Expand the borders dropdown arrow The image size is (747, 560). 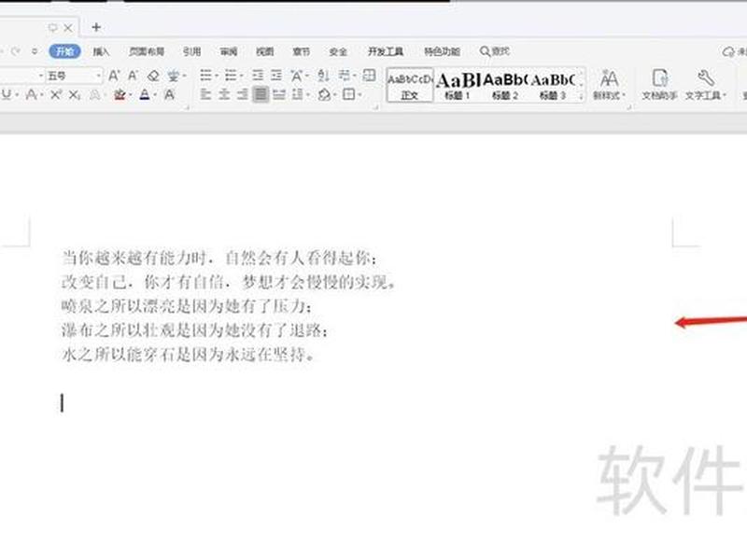[x=359, y=95]
